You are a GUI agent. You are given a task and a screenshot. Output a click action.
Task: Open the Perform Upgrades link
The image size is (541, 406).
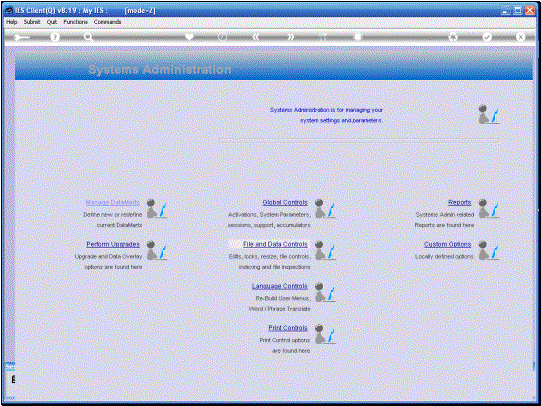(x=113, y=244)
